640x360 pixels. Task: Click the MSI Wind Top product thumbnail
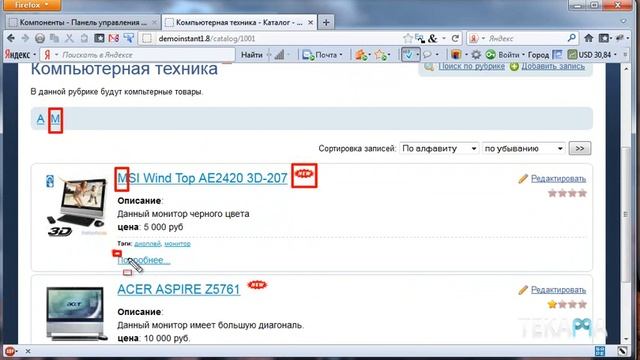click(78, 207)
